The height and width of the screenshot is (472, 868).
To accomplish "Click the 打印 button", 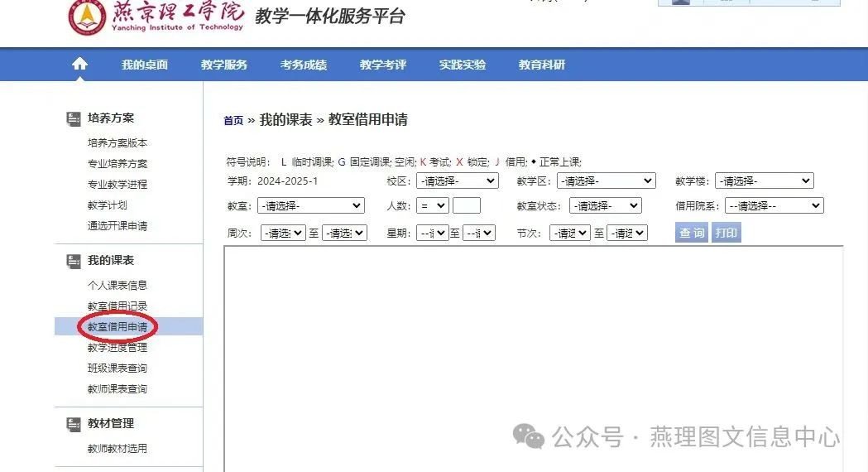I will (726, 233).
